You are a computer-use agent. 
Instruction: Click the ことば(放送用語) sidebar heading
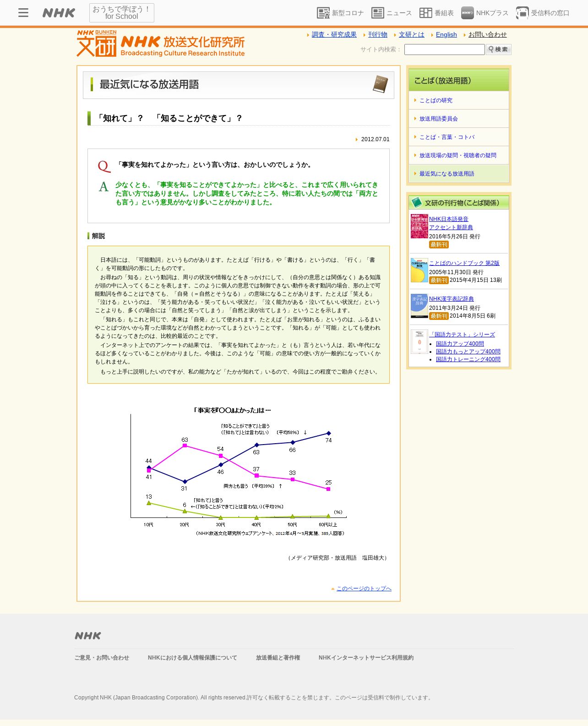[x=458, y=80]
